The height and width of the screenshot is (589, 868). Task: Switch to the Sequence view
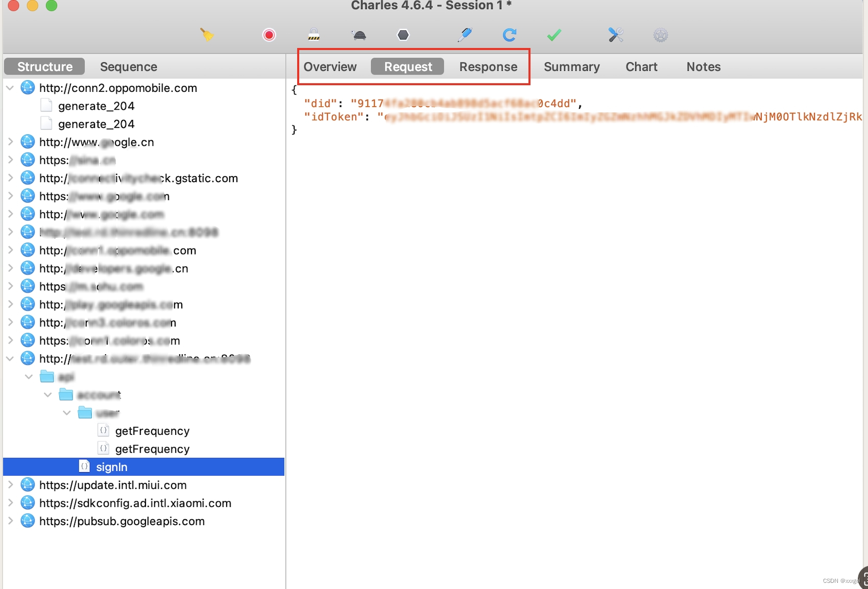pyautogui.click(x=128, y=66)
